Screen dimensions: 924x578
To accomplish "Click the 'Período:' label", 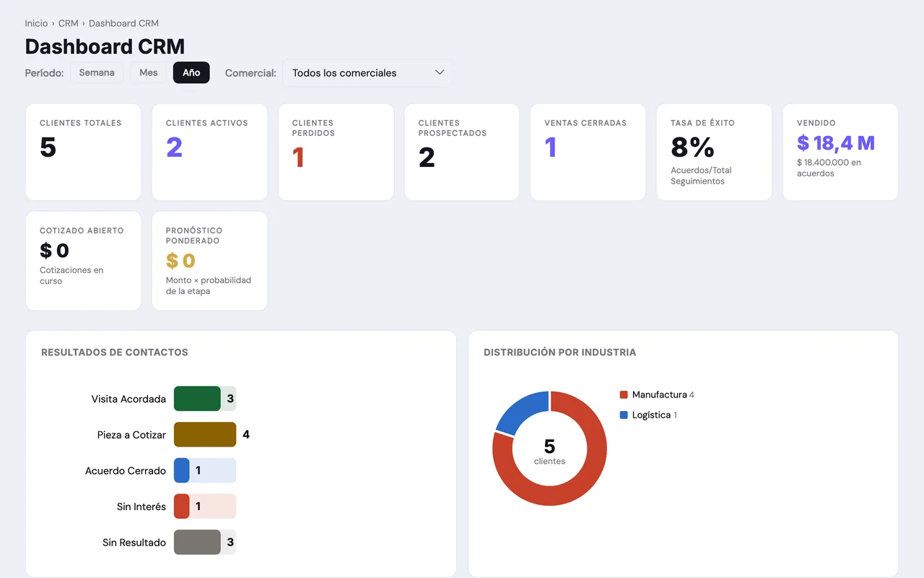I will pos(45,73).
